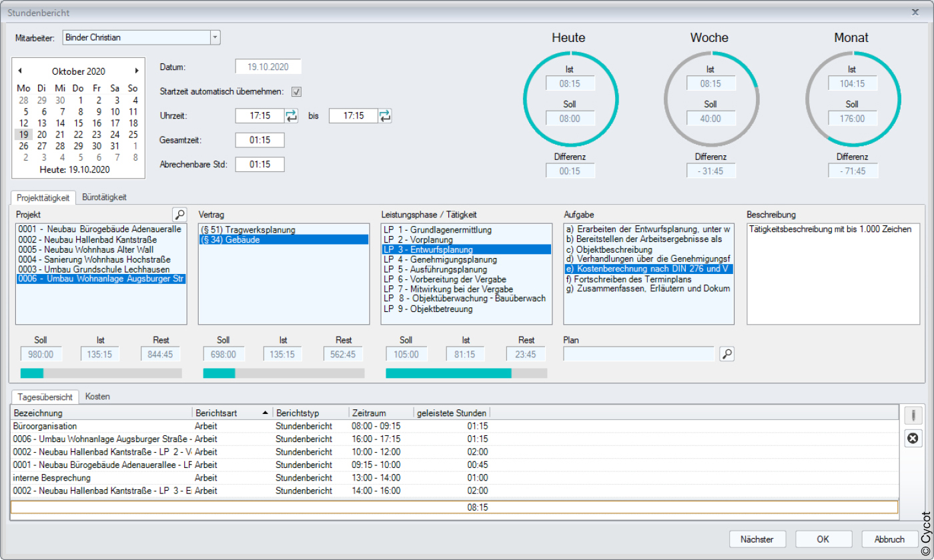Confirm the Stundenbericht with OK

click(823, 539)
